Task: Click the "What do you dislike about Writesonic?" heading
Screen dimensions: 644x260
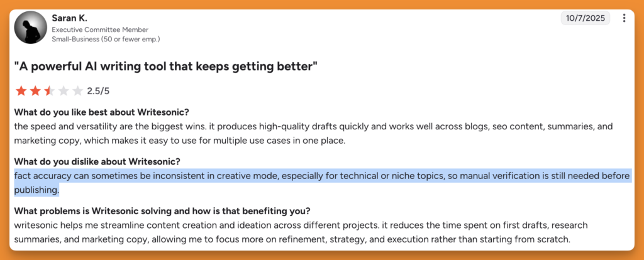Action: 97,161
